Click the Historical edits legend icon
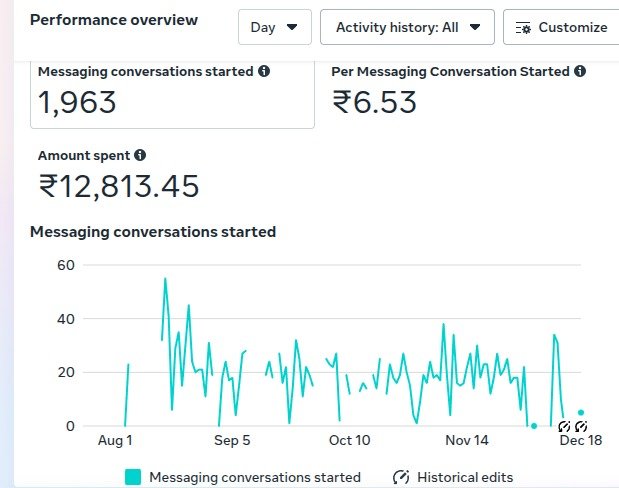The image size is (619, 488). [401, 477]
